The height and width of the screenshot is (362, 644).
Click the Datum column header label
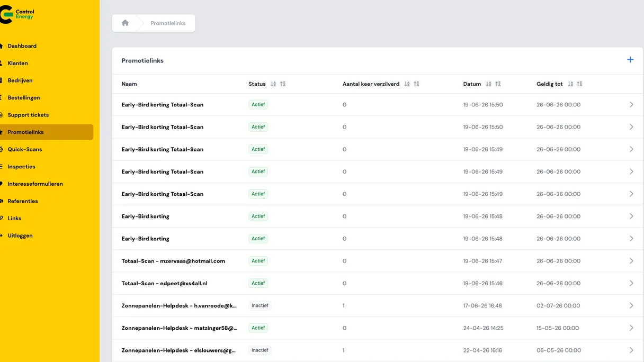click(472, 84)
